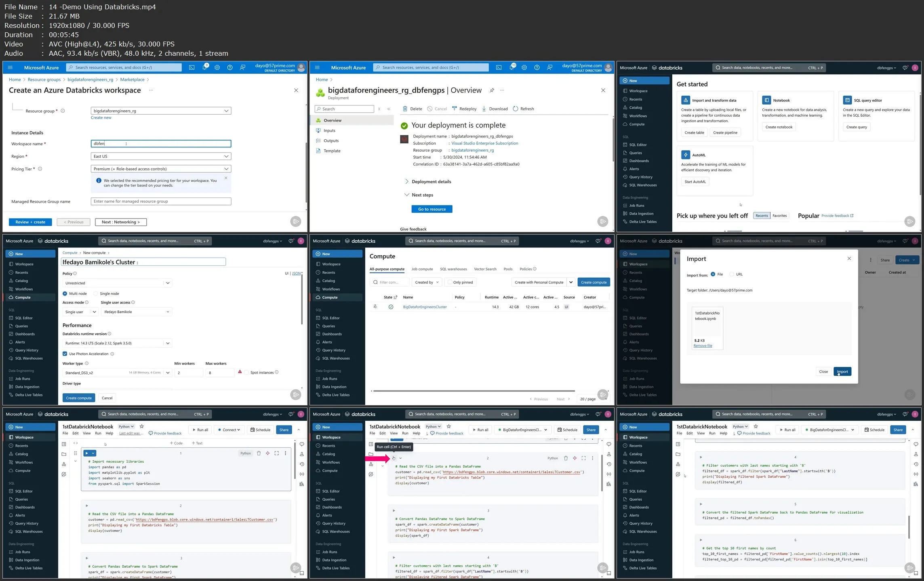Switch to Recents toggle on Get started page
Viewport: 924px width, 581px height.
point(762,216)
